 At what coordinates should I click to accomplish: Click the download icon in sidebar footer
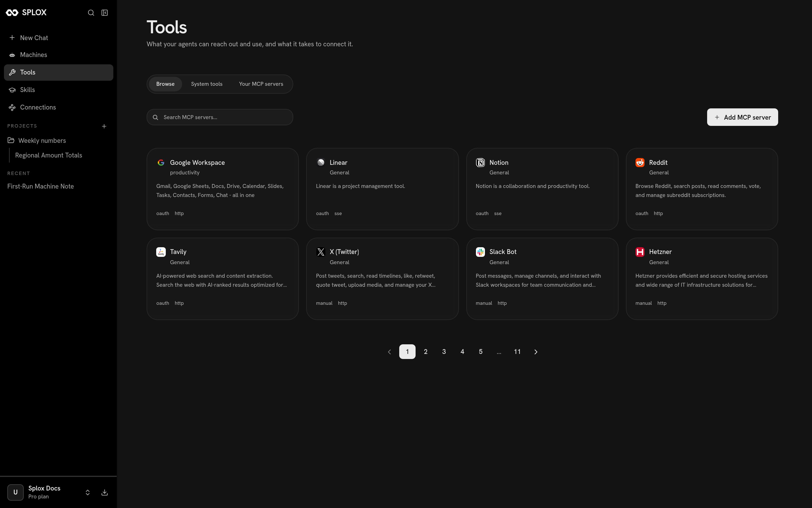105,492
